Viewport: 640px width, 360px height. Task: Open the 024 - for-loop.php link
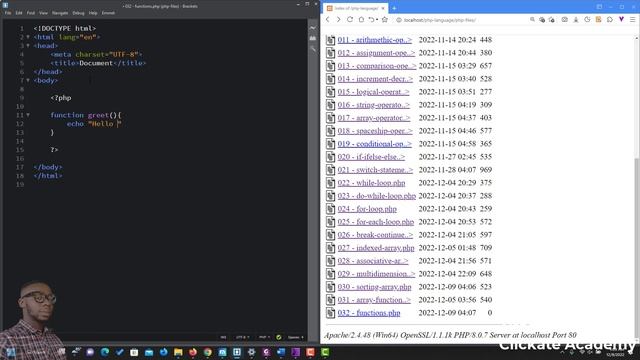coord(367,209)
